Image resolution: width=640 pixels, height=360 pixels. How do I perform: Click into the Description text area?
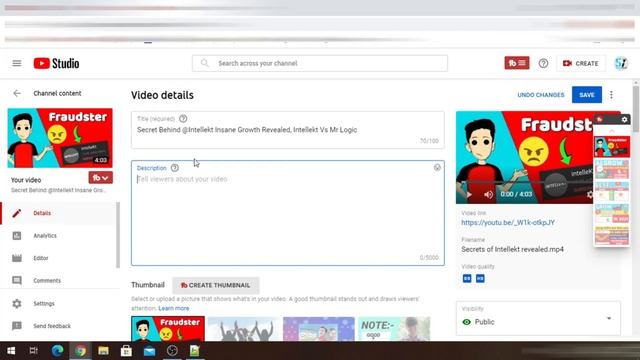(287, 213)
